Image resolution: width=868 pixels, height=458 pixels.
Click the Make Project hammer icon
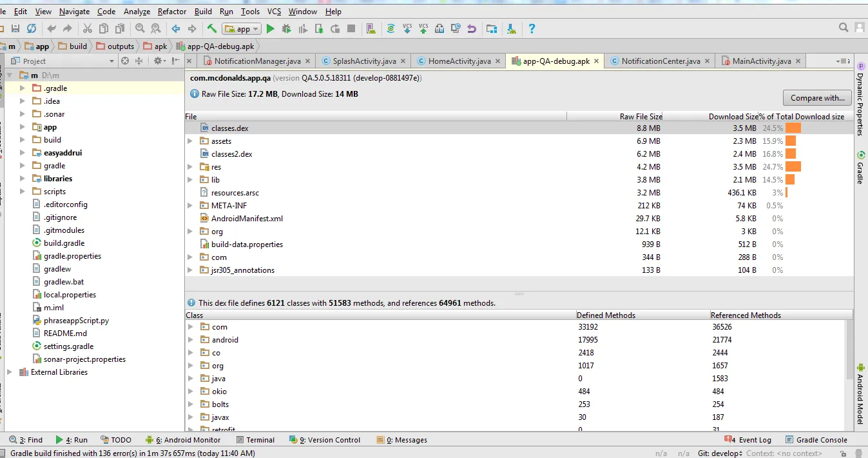tap(212, 28)
